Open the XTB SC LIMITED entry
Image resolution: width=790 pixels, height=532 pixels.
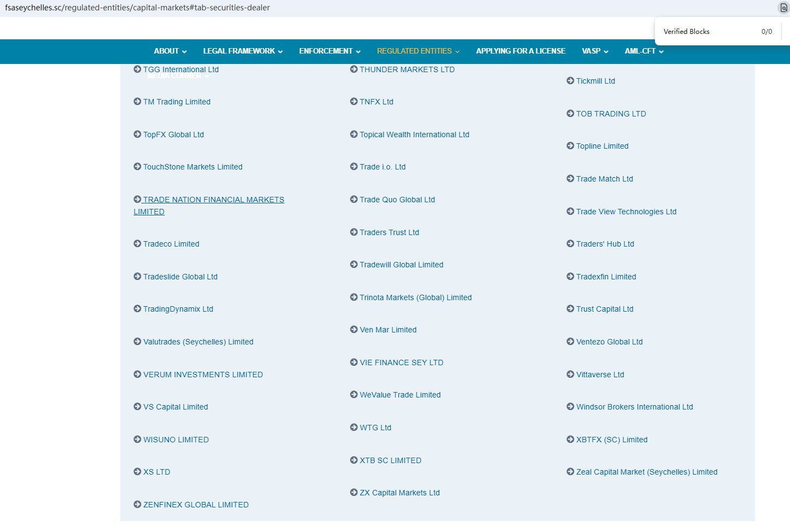[390, 460]
